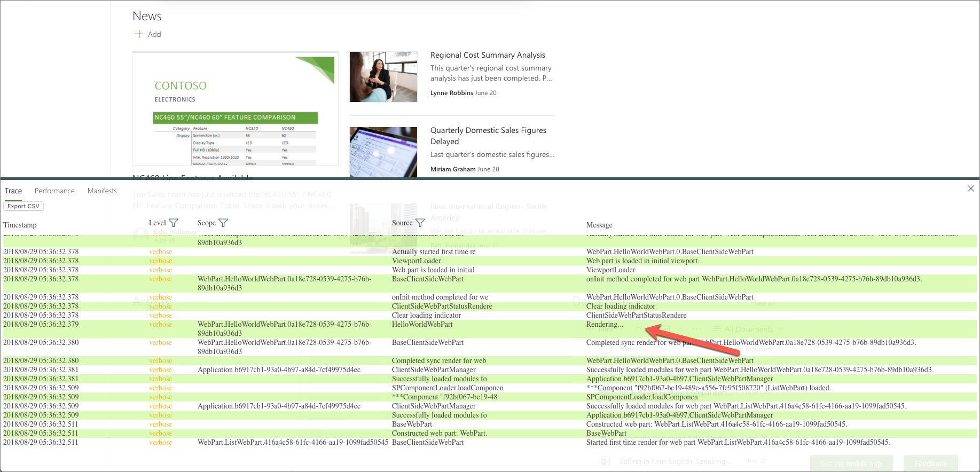Click the '***Component "f92bf067-bc19-48' source entry
This screenshot has height=472, width=980.
444,397
